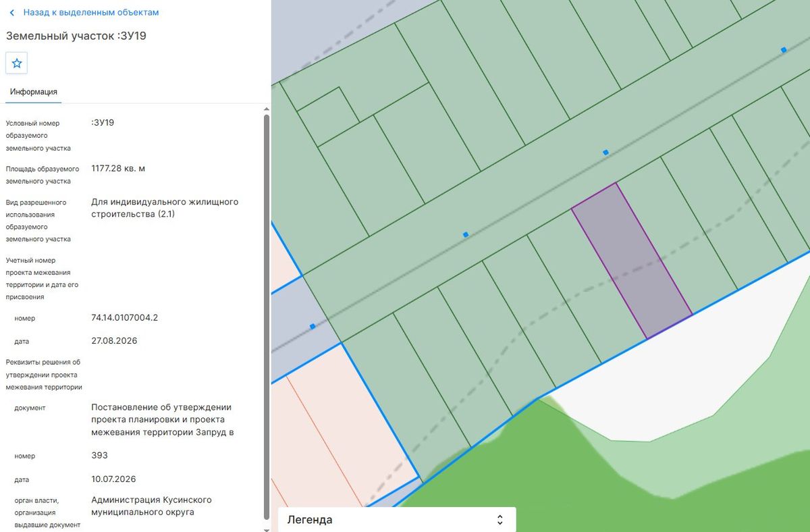Viewport: 810px width, 532px height.
Task: Click the 'документ' field label
Action: (x=30, y=408)
